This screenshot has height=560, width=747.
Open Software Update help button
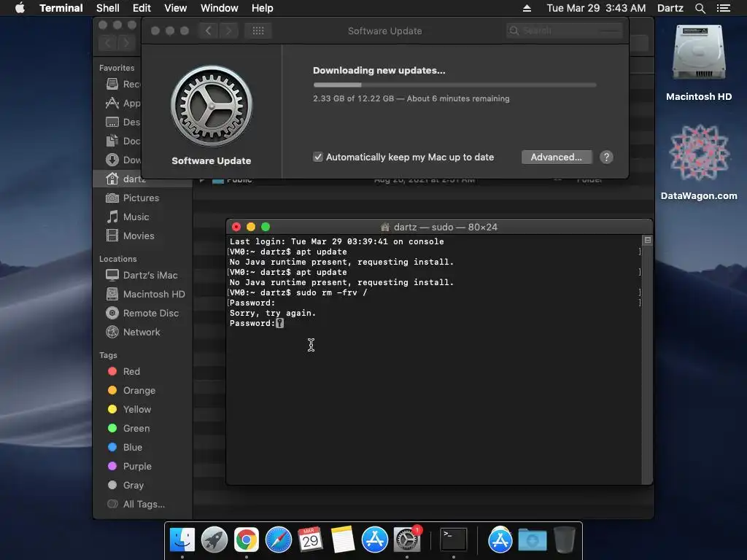606,157
